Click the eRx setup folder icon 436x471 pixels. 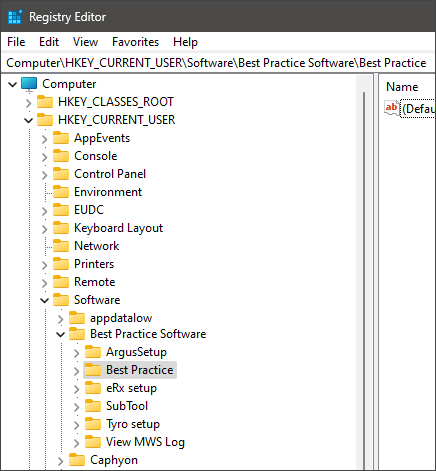[x=93, y=388]
